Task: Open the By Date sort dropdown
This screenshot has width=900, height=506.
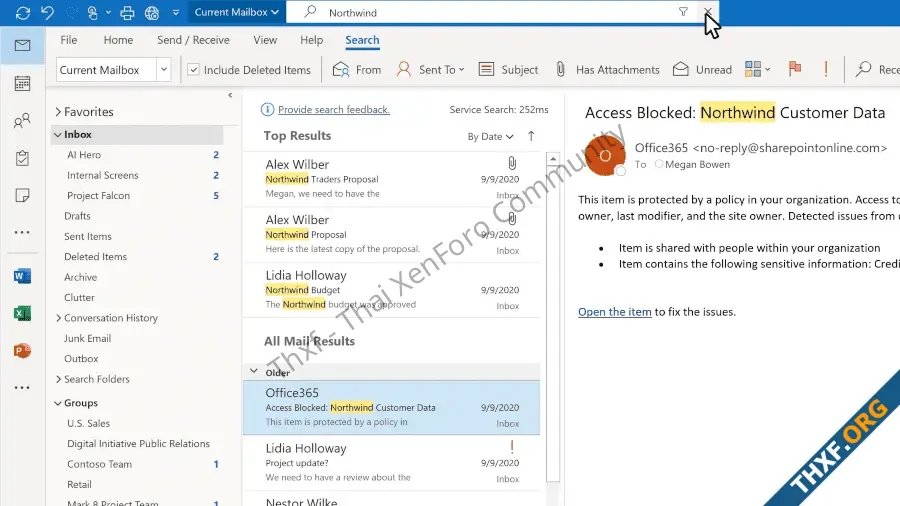Action: pyautogui.click(x=490, y=137)
